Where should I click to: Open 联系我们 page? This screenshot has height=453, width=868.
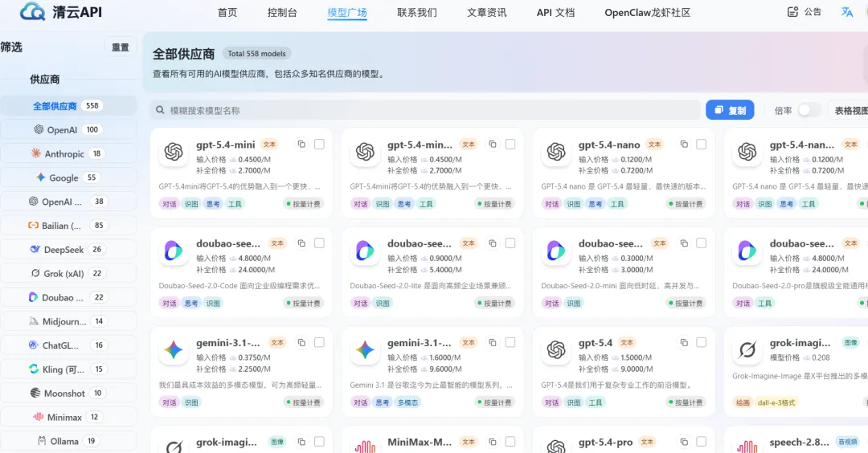(x=417, y=12)
